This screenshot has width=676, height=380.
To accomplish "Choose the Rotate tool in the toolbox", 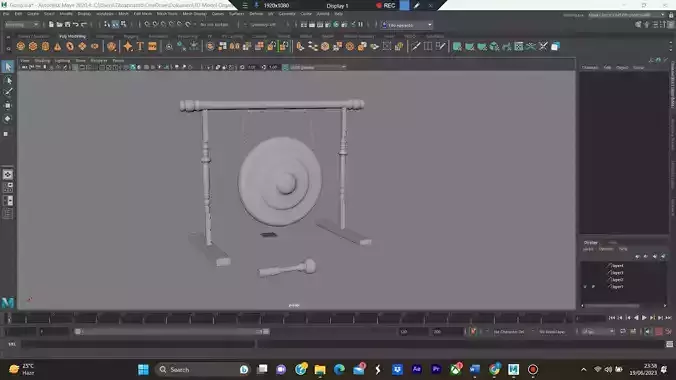I will coord(8,119).
